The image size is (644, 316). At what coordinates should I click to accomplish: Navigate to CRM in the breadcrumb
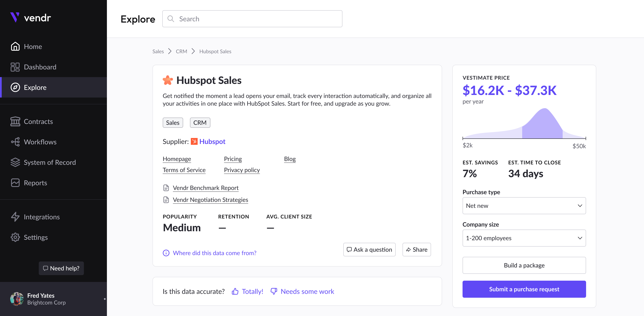coord(181,52)
